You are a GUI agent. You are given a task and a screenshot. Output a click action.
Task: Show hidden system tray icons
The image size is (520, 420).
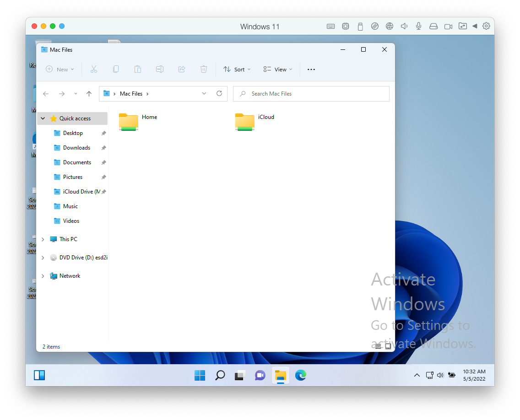(x=417, y=375)
